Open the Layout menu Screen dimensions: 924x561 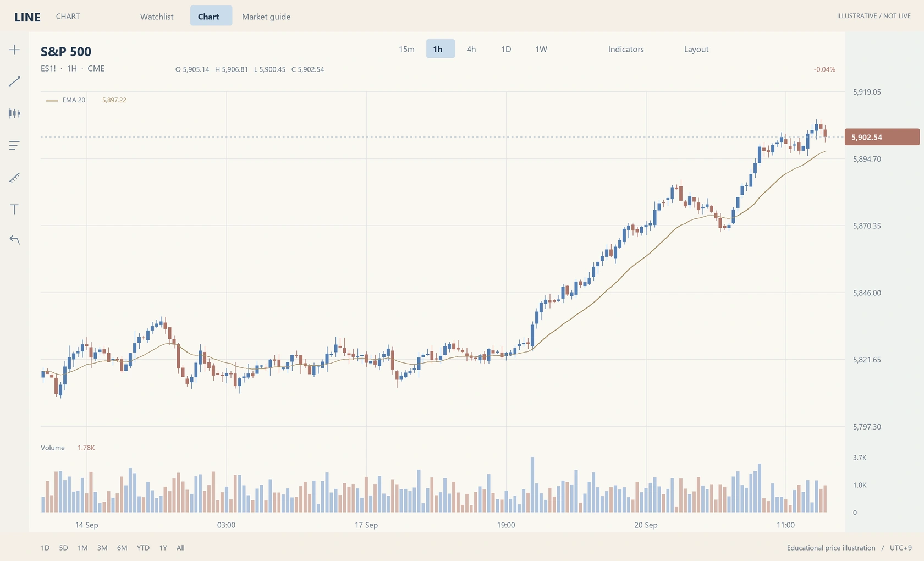click(696, 49)
